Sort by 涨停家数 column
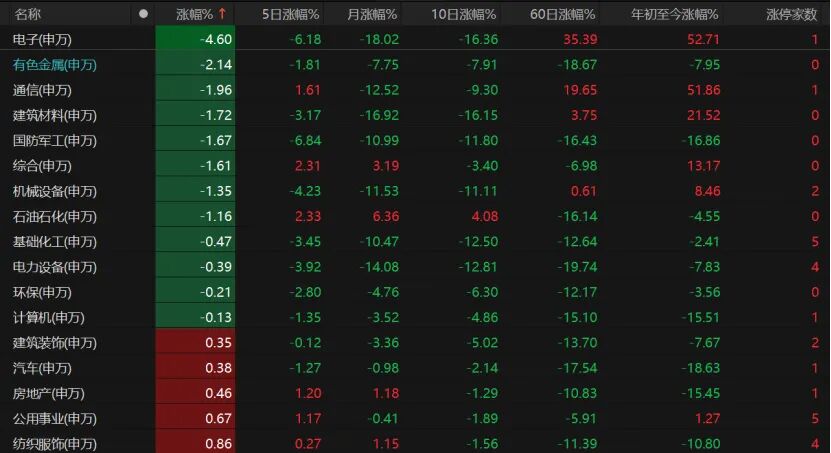 [792, 14]
